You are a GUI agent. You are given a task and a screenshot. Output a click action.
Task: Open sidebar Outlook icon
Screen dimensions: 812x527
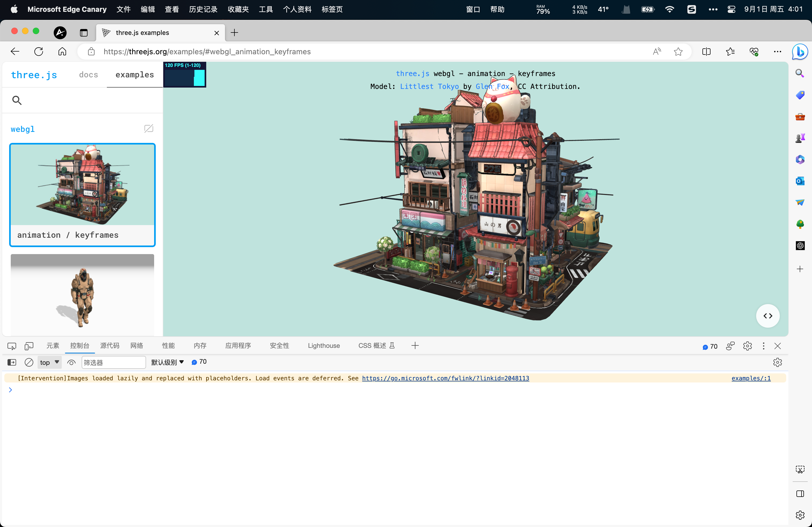point(800,181)
